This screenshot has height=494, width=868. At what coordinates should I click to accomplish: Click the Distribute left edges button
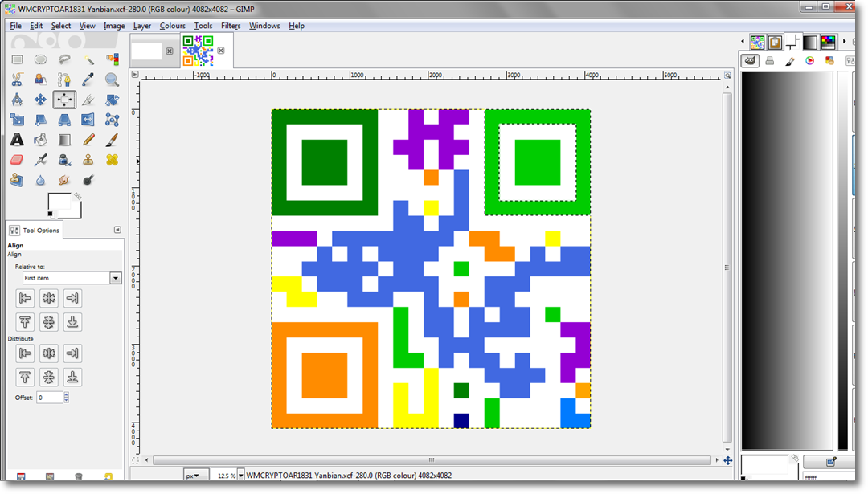25,353
